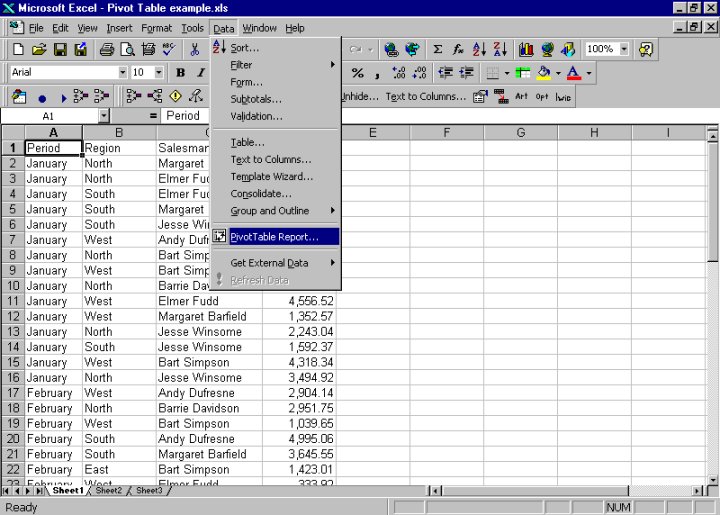Click the horizontal scrollbar right arrow
720x515 pixels.
click(697, 491)
